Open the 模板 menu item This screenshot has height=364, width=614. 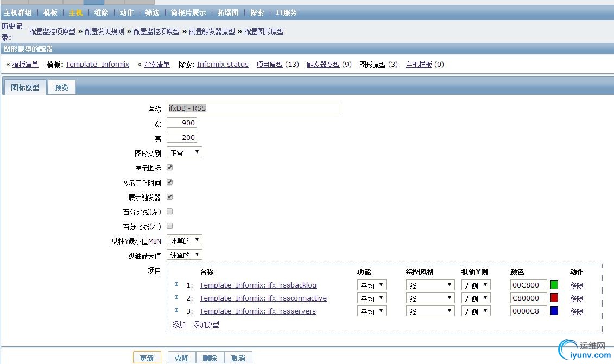click(x=50, y=12)
